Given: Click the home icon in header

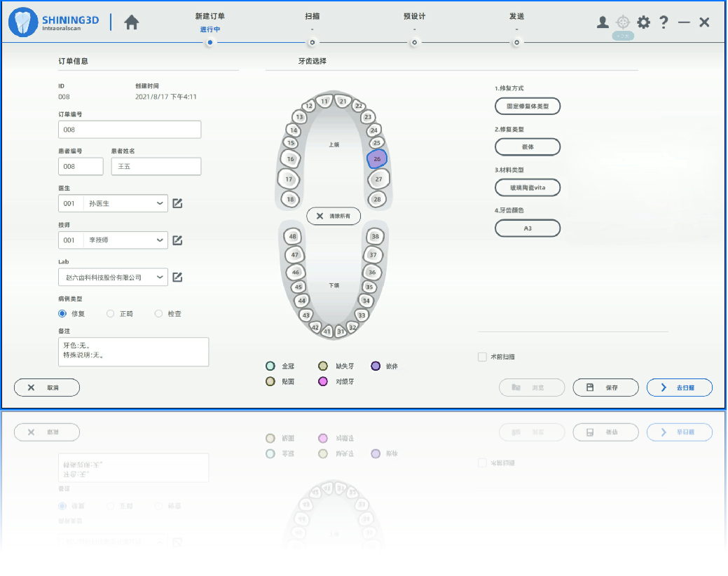Looking at the screenshot, I should click(x=132, y=22).
